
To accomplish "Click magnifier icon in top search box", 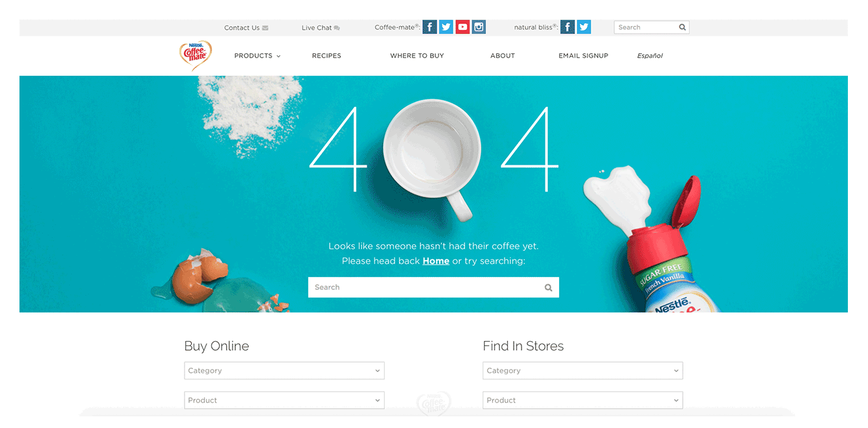I will pos(682,27).
